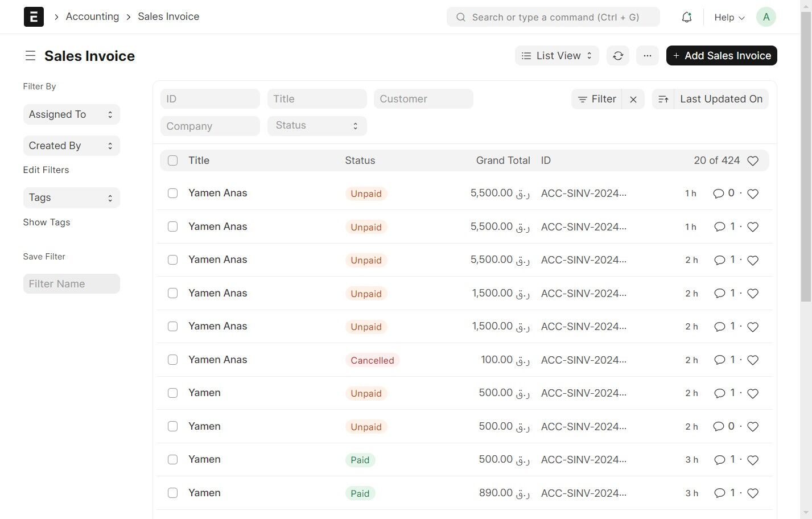Screen dimensions: 812x519
Task: Check the select-all checkbox beside Title
Action: [x=173, y=160]
